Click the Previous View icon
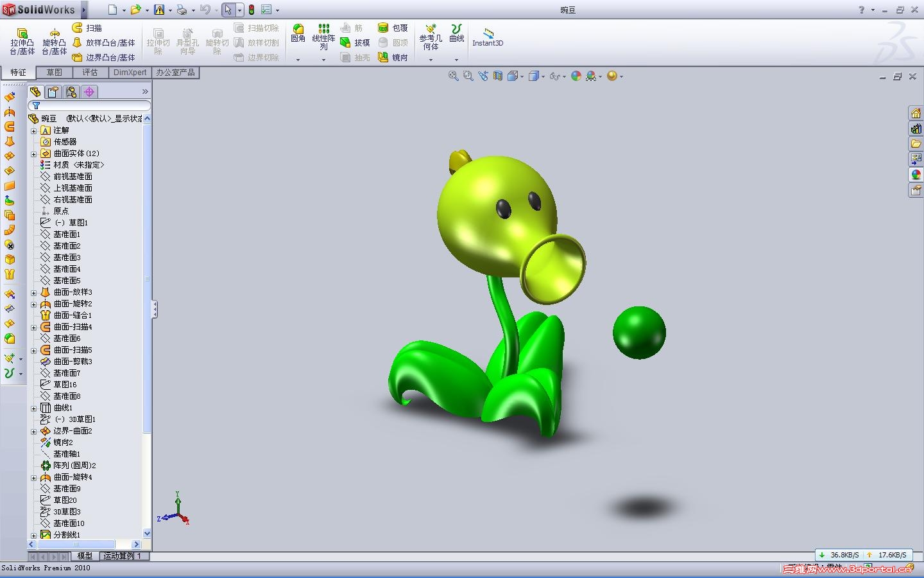The width and height of the screenshot is (924, 578). pos(483,76)
